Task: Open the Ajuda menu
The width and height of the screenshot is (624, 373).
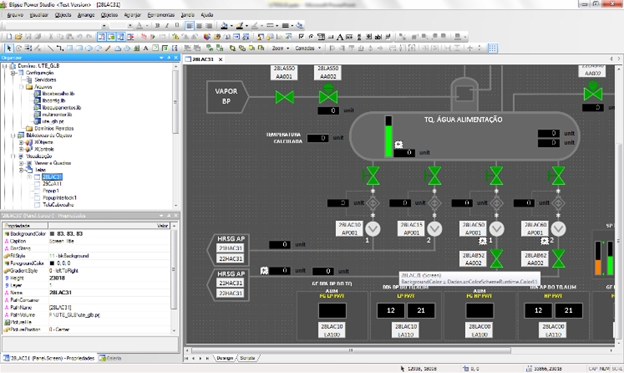Action: (207, 15)
